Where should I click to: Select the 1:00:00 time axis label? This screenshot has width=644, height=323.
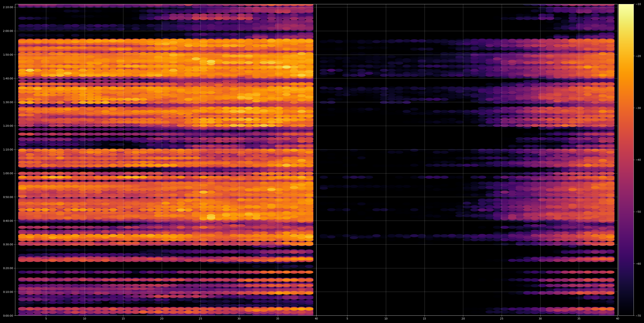click(x=8, y=173)
